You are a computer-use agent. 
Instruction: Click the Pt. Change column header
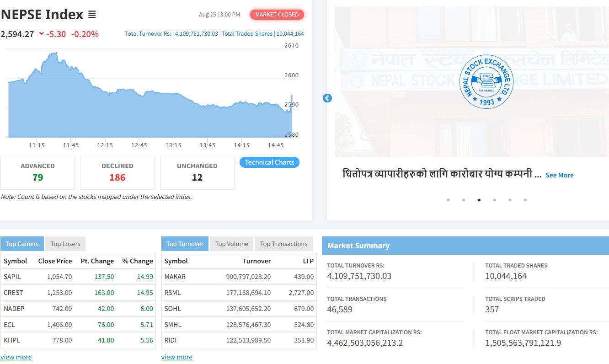(97, 261)
